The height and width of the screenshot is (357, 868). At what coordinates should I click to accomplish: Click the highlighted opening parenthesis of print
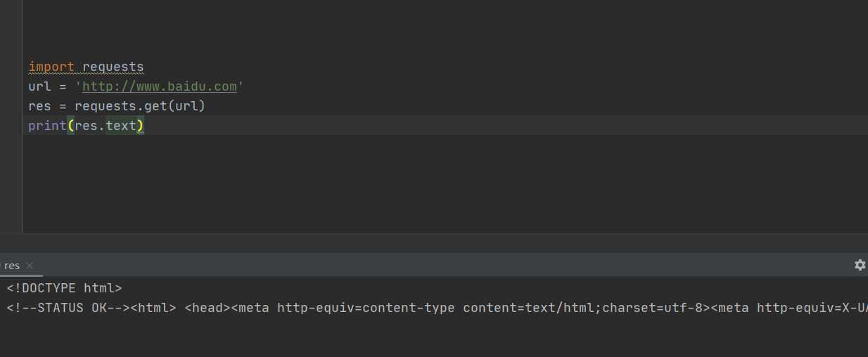coord(70,126)
